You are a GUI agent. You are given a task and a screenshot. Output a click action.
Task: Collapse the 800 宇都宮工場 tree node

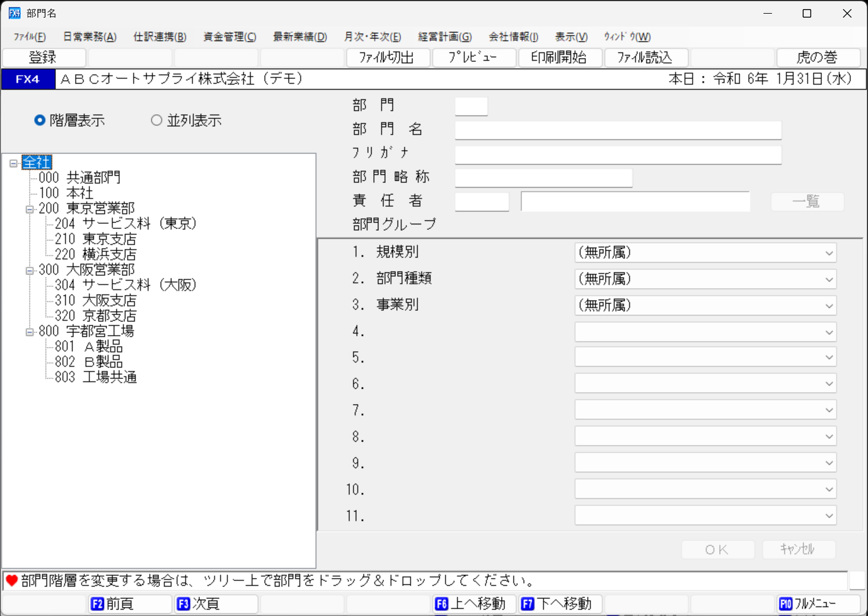[29, 331]
